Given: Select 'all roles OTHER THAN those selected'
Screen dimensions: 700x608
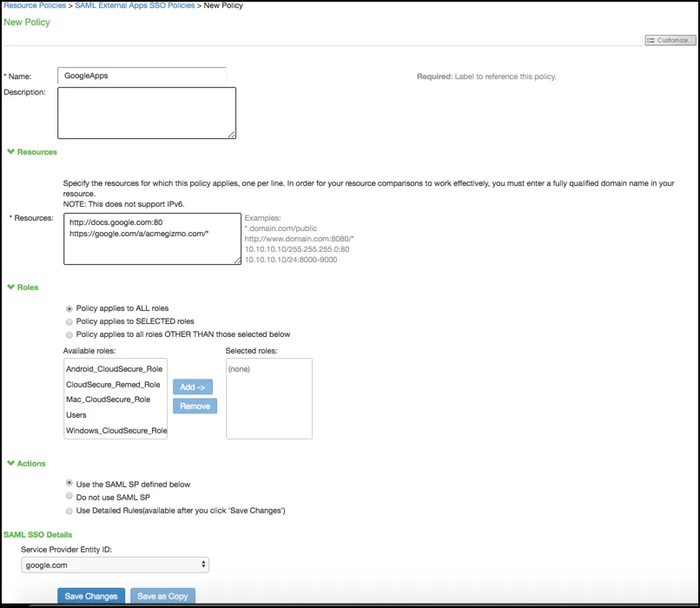Looking at the screenshot, I should pyautogui.click(x=69, y=334).
